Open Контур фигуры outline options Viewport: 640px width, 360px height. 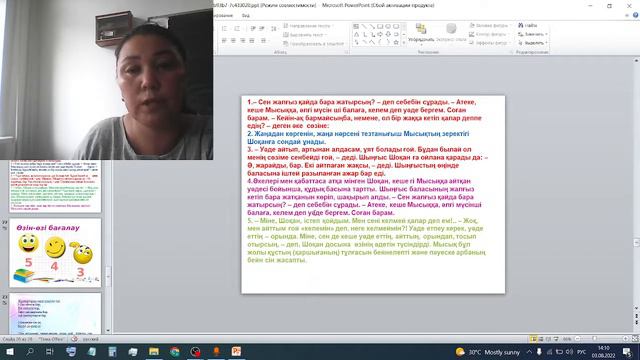click(x=488, y=35)
